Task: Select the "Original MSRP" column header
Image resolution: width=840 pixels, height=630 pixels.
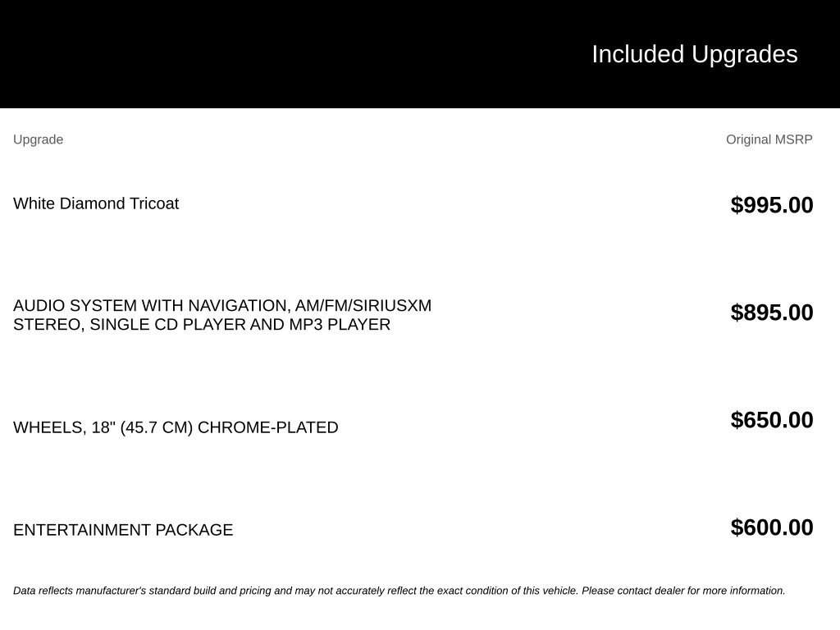Action: click(769, 139)
